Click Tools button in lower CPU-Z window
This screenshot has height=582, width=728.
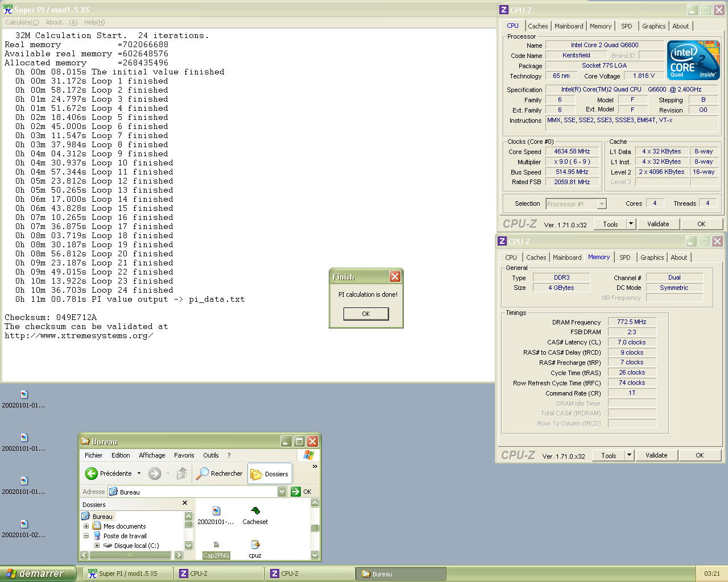pos(609,455)
